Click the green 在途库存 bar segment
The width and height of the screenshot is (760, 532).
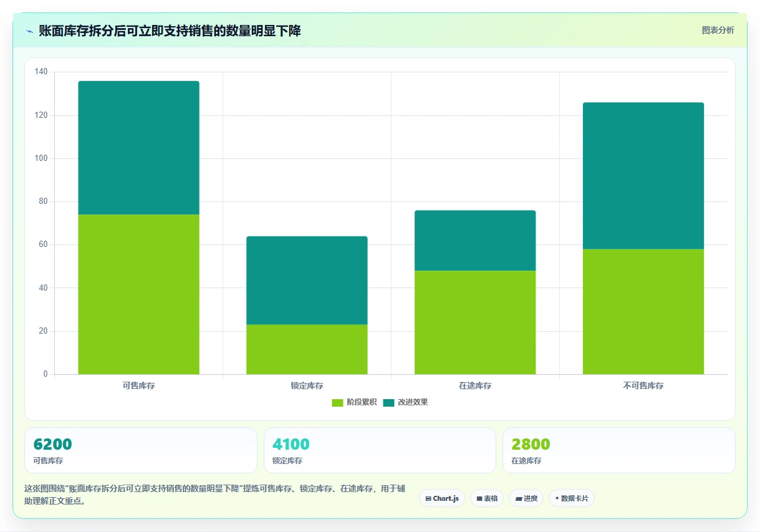(x=475, y=322)
